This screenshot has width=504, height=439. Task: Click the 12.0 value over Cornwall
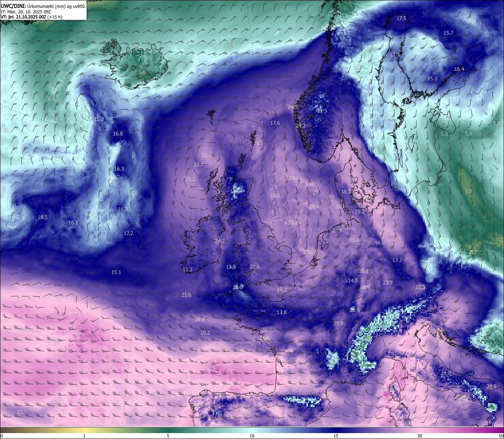coord(237,287)
